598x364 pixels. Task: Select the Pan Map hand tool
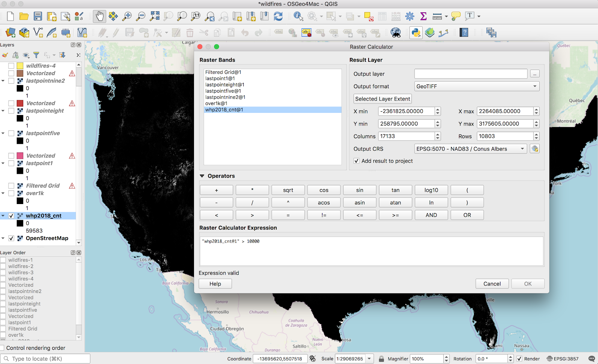point(99,16)
